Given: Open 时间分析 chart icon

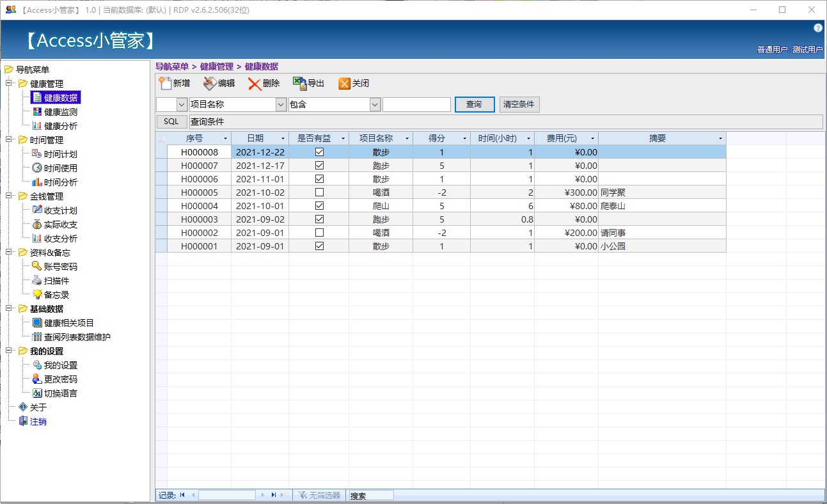Looking at the screenshot, I should coord(37,182).
